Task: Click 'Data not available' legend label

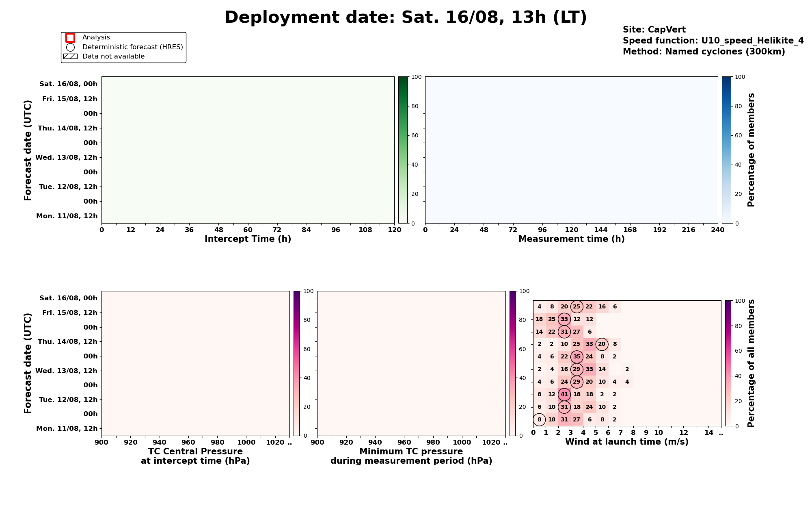Action: point(113,56)
